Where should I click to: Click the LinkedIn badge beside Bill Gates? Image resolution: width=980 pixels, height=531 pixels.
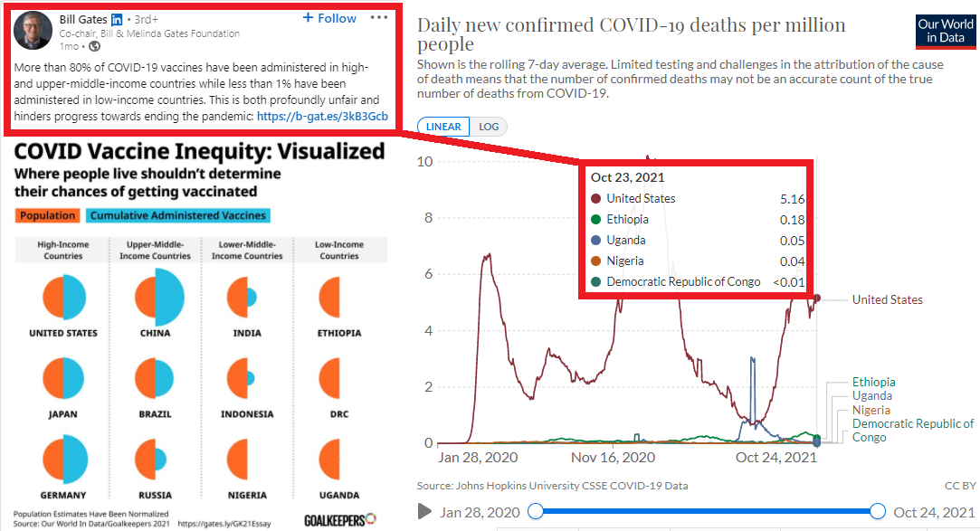pos(117,19)
